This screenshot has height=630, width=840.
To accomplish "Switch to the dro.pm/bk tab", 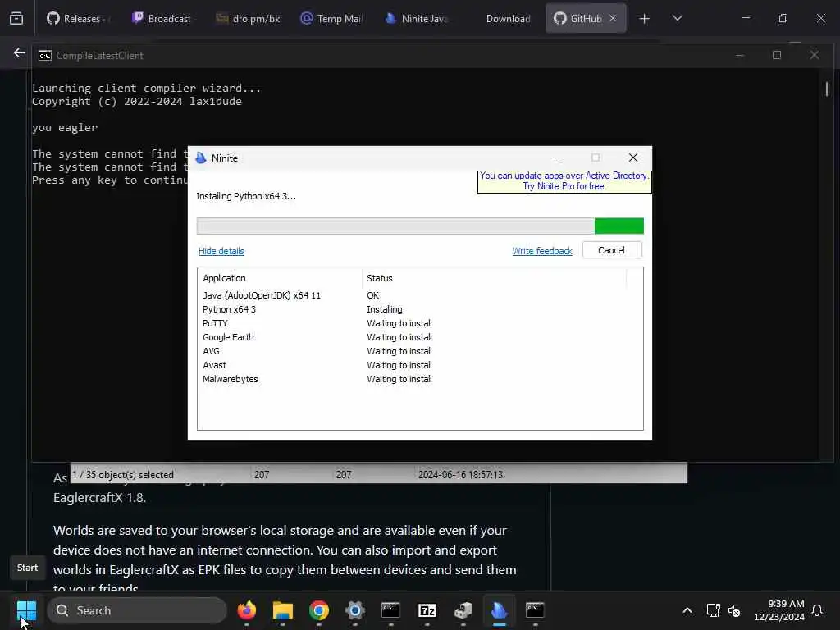I will tap(248, 18).
